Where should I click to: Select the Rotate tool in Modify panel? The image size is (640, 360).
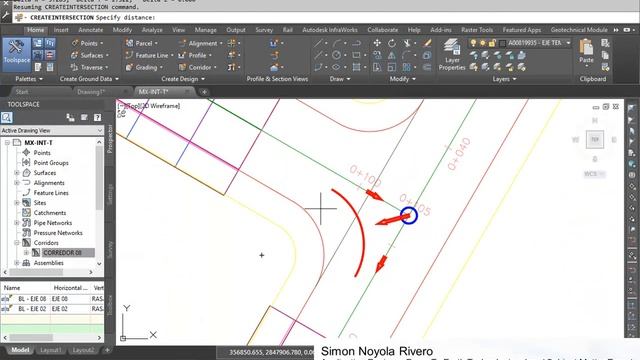click(391, 43)
